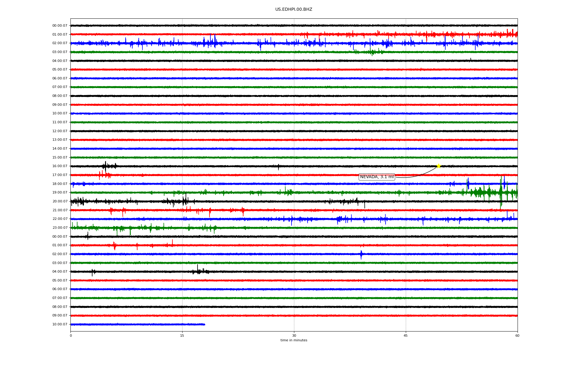Click the 15-minute tick on x-axis
Image resolution: width=588 pixels, height=368 pixels.
(182, 335)
